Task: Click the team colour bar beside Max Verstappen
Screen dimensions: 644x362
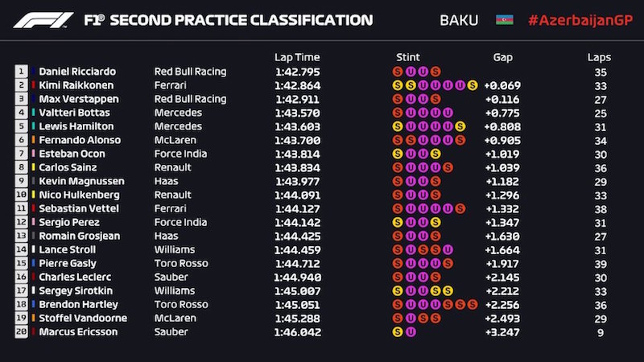Action: click(x=33, y=99)
